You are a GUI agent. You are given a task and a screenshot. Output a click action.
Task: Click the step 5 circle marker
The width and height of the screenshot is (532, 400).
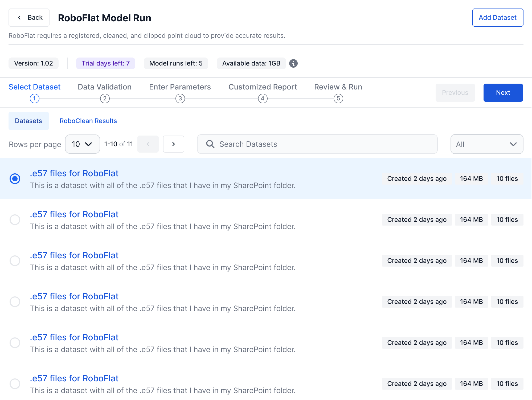338,99
